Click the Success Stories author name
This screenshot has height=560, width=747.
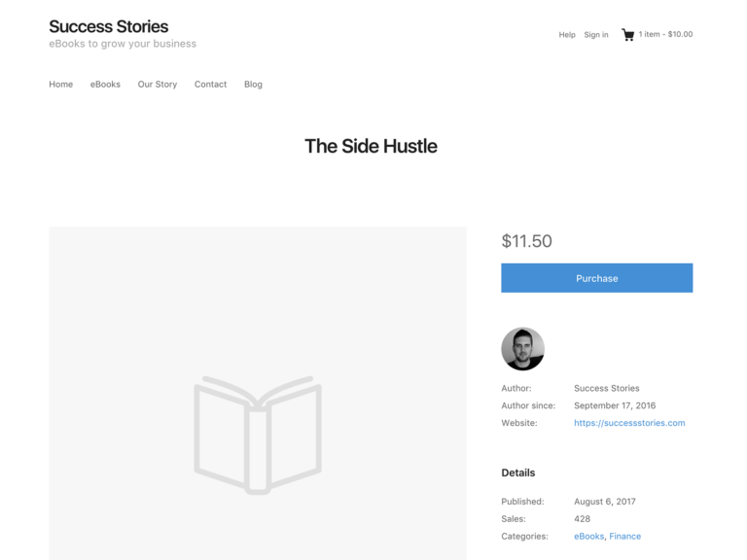click(x=607, y=388)
